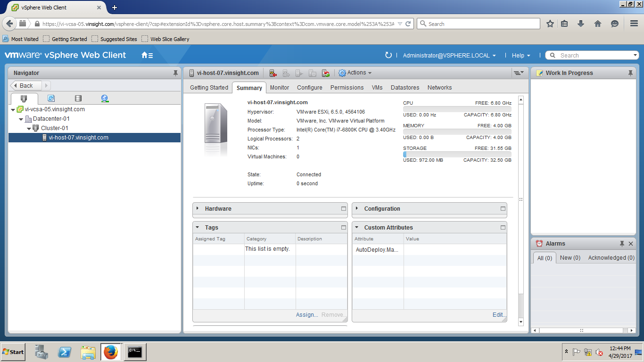644x362 pixels.
Task: Click the vSphere home menu icon
Action: coord(147,55)
